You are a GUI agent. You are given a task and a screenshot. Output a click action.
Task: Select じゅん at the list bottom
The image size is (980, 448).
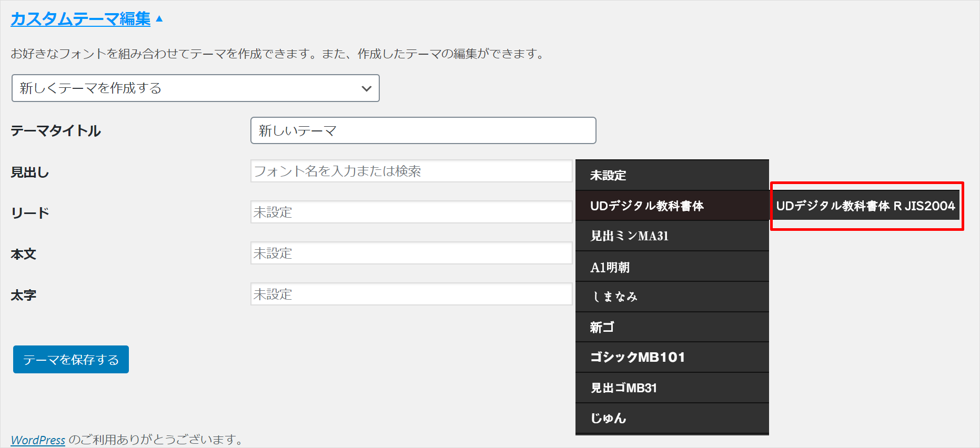(672, 418)
